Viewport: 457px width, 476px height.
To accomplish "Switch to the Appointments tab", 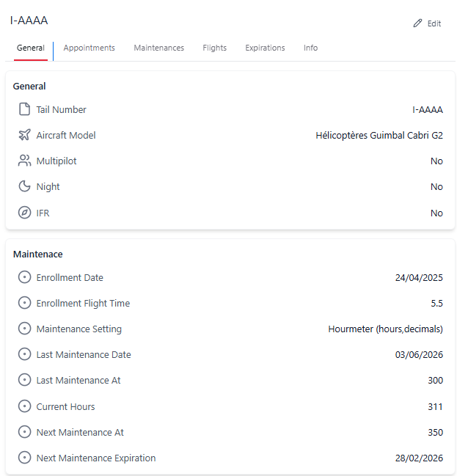I will [89, 48].
